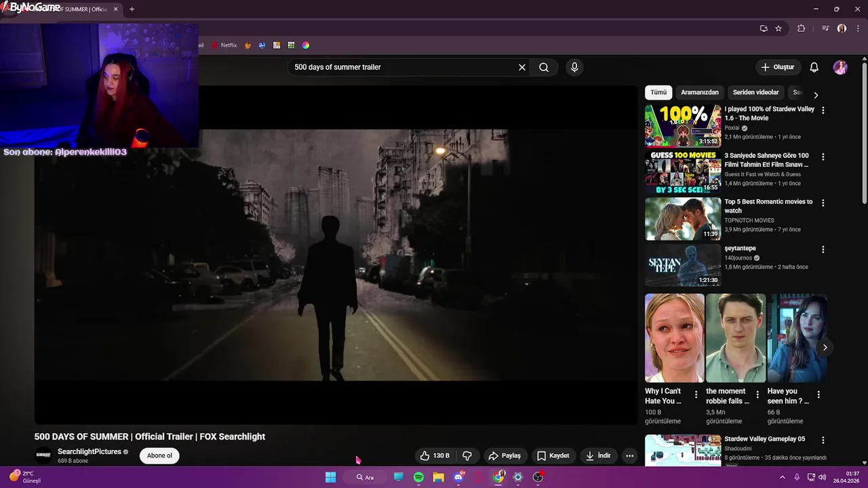Open the Top 5 Best Romantic movies thumbnail
This screenshot has width=868, height=488.
683,218
